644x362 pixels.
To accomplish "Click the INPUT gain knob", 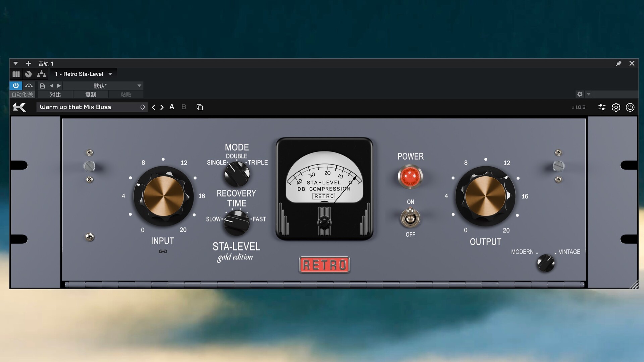I will [x=164, y=196].
